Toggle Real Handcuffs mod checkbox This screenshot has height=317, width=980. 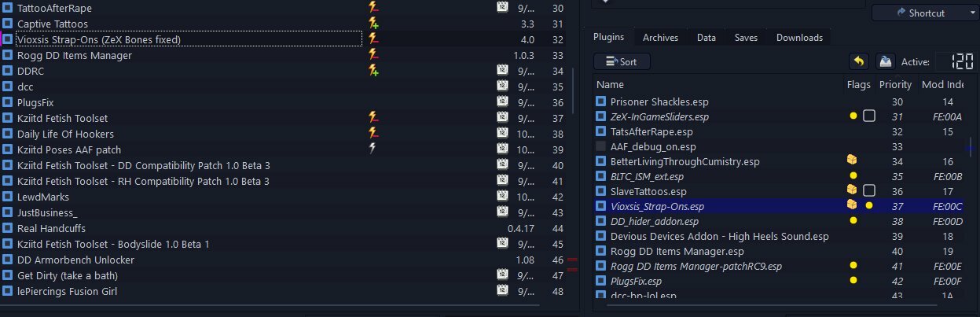coord(7,228)
